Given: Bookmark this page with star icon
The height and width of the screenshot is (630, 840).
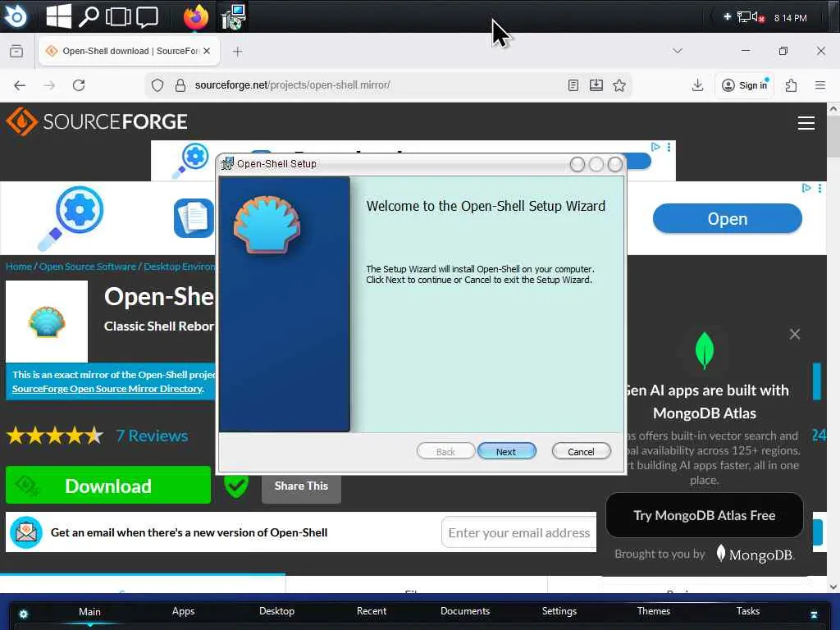Looking at the screenshot, I should coord(619,85).
